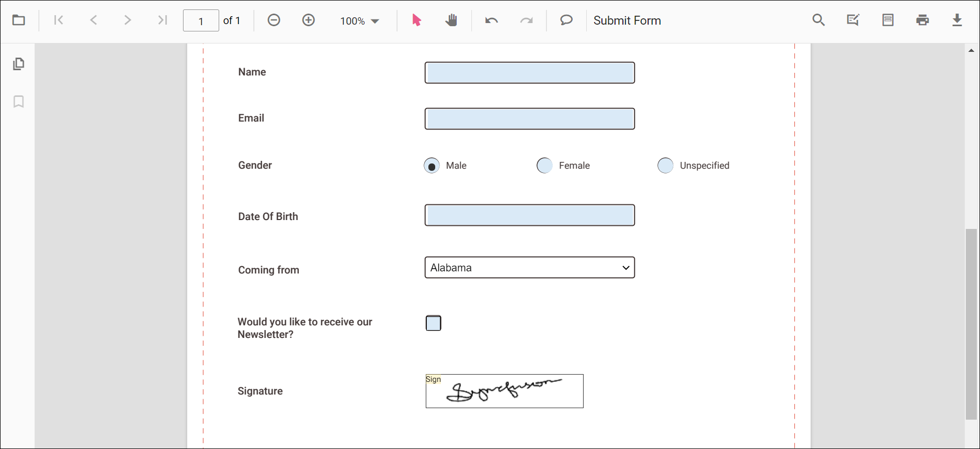Zoom in with the plus icon
Viewport: 980px width, 449px height.
point(309,20)
